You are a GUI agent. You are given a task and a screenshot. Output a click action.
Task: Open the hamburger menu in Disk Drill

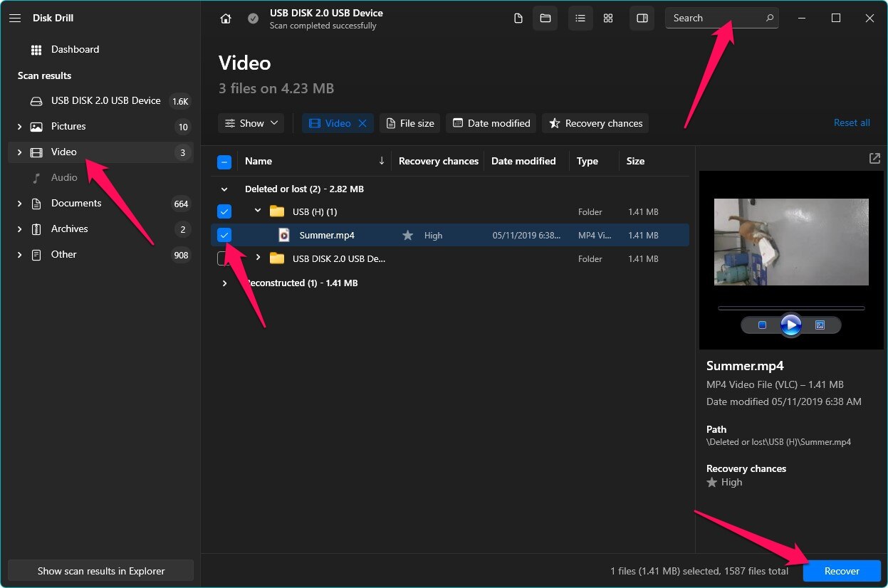click(x=15, y=19)
